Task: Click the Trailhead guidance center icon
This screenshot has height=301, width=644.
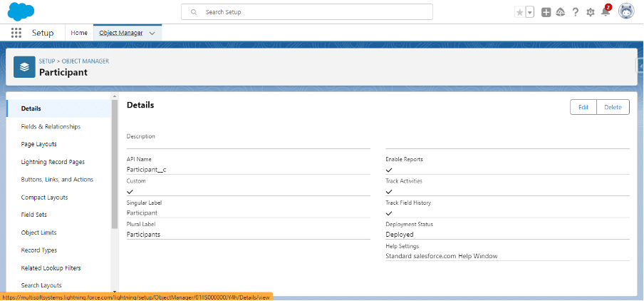Action: (x=560, y=12)
